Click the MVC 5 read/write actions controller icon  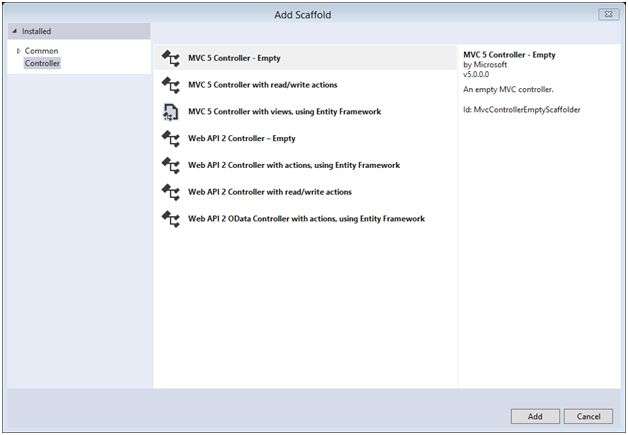170,86
